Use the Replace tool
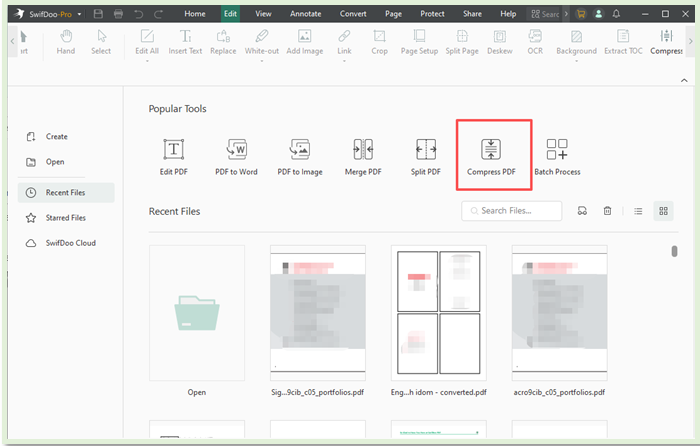The width and height of the screenshot is (700, 446). pyautogui.click(x=223, y=42)
